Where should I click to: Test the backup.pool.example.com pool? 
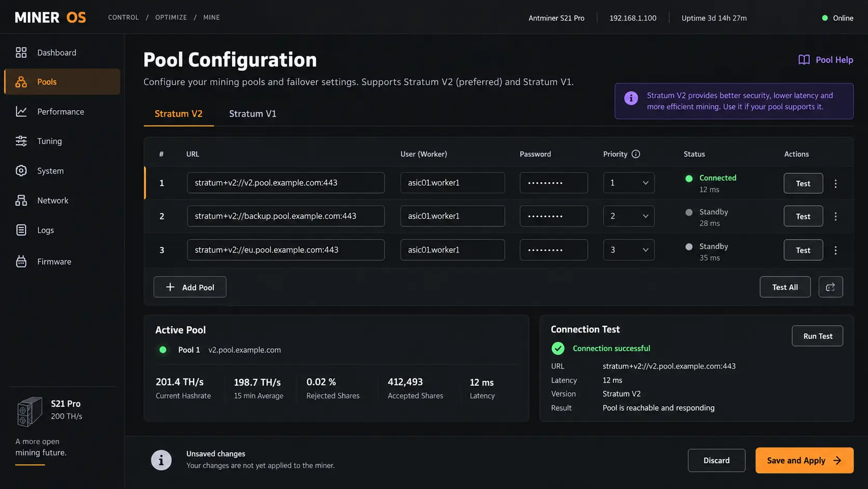click(x=803, y=216)
